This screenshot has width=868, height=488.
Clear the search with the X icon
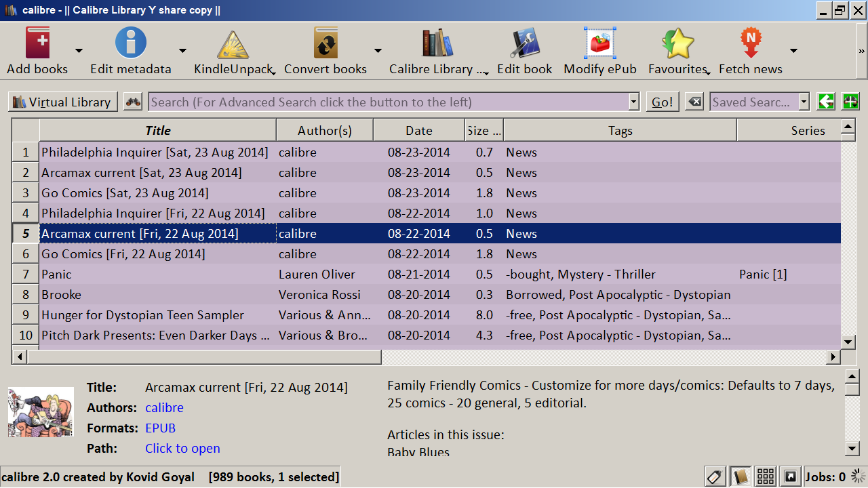(694, 102)
